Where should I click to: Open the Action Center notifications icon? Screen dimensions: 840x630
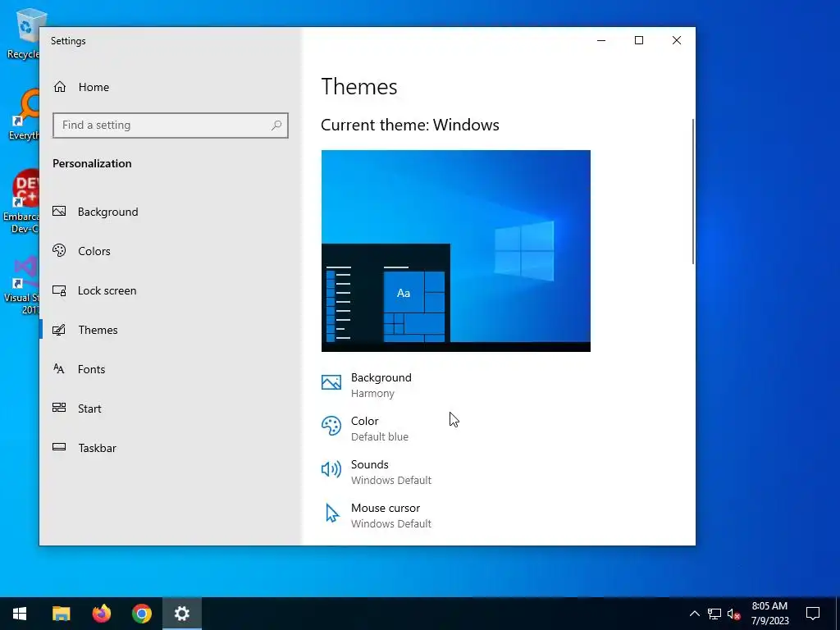pos(813,614)
